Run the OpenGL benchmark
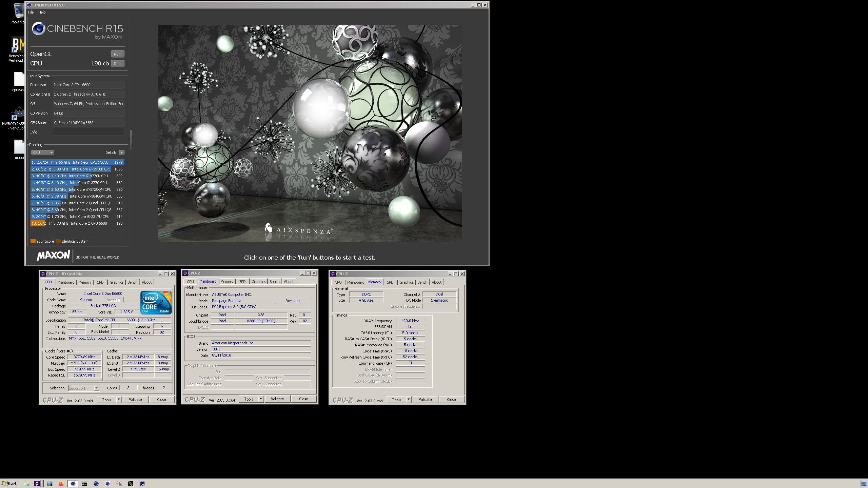This screenshot has height=488, width=868. point(117,54)
